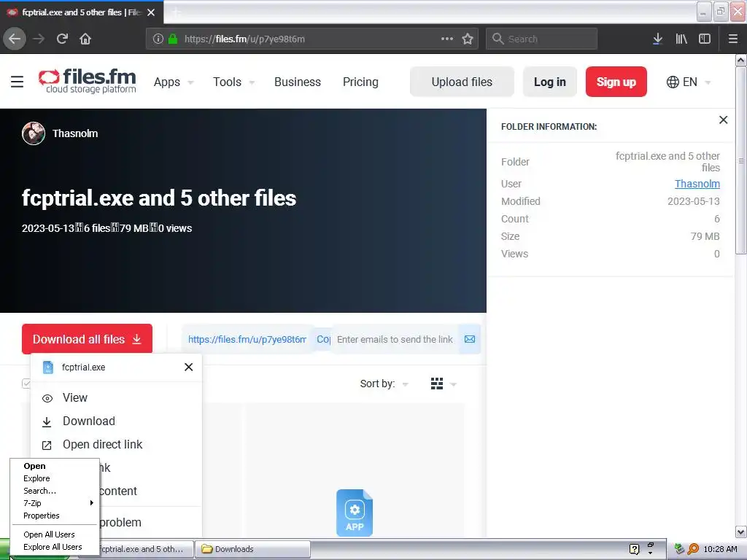Switch to Downloads taskbar window
Viewport: 747px width, 560px height.
coord(252,549)
